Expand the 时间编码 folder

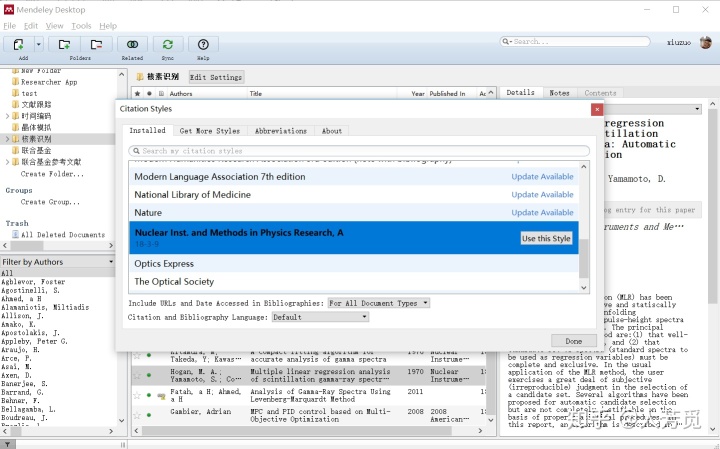click(x=7, y=116)
